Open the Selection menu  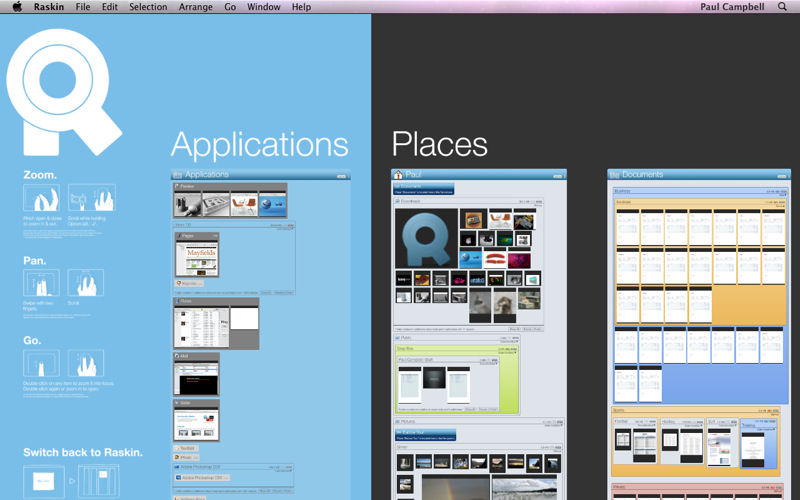point(148,7)
